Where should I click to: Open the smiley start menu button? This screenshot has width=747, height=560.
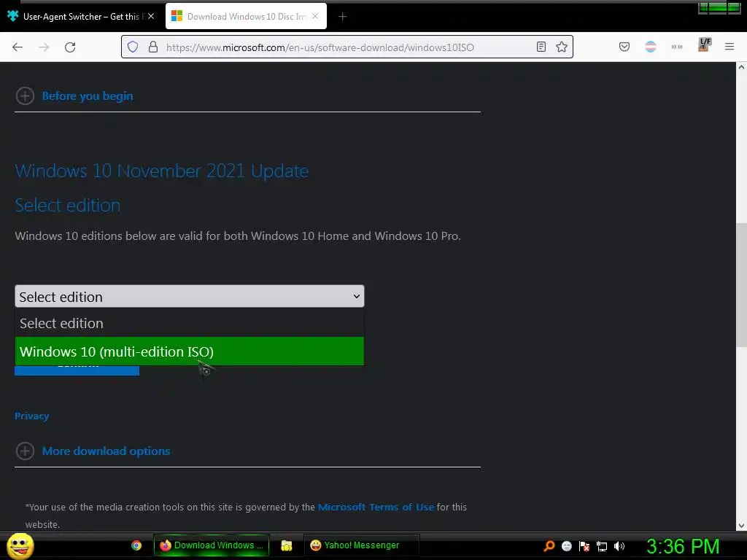(x=20, y=545)
